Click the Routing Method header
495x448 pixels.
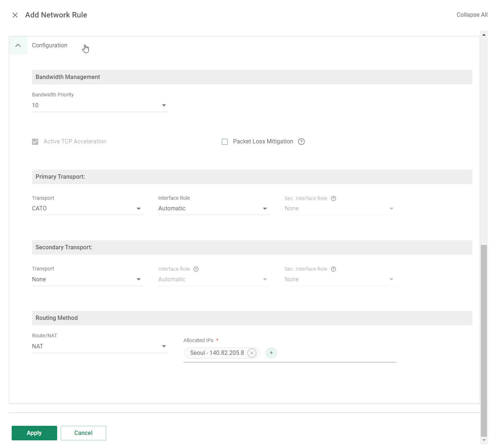coord(252,318)
